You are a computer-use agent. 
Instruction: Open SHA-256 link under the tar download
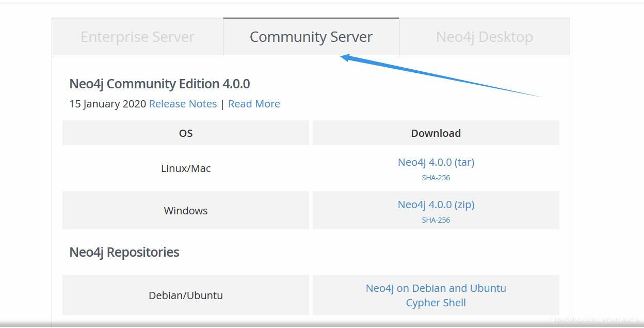(x=436, y=178)
